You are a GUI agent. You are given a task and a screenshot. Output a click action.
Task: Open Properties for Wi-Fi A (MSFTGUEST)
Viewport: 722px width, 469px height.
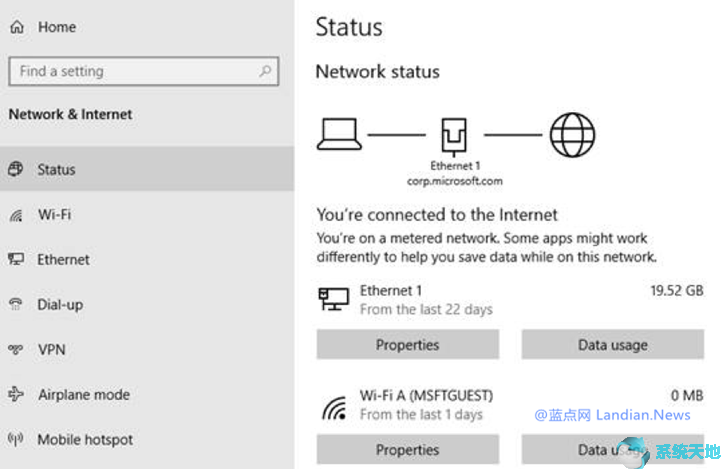point(408,450)
